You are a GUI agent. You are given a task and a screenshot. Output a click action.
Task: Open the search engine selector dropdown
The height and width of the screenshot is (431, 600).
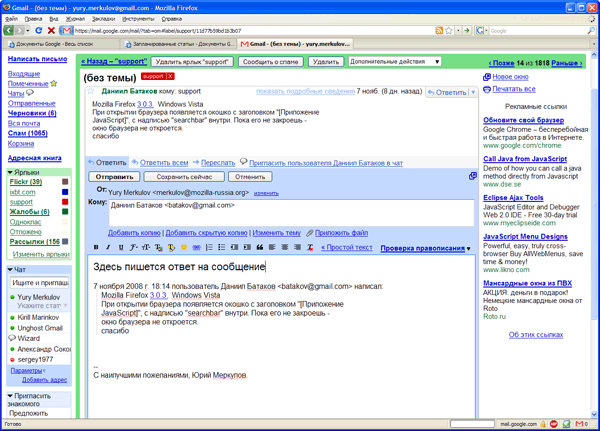[482, 31]
